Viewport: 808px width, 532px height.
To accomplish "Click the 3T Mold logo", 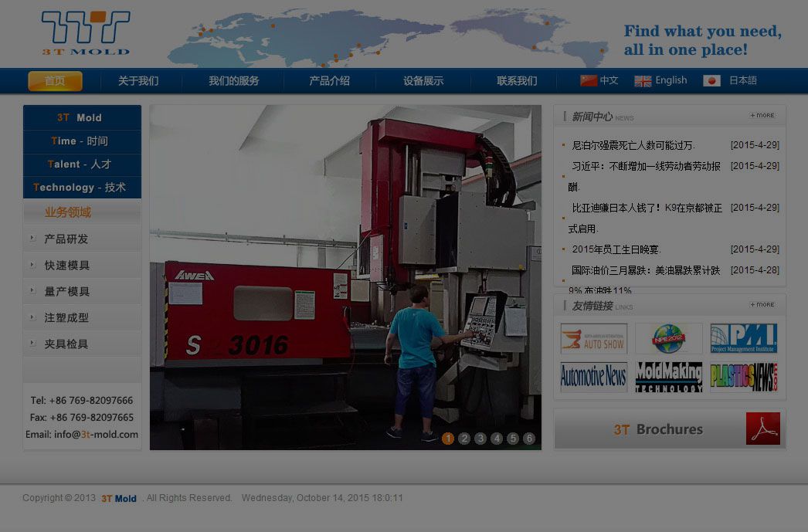I will (86, 33).
